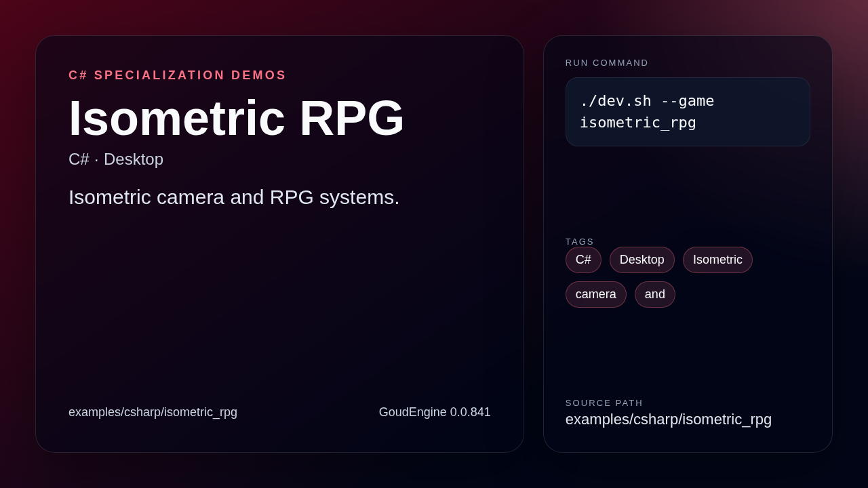The width and height of the screenshot is (868, 488).
Task: Click the TAGS section heading
Action: tap(579, 241)
